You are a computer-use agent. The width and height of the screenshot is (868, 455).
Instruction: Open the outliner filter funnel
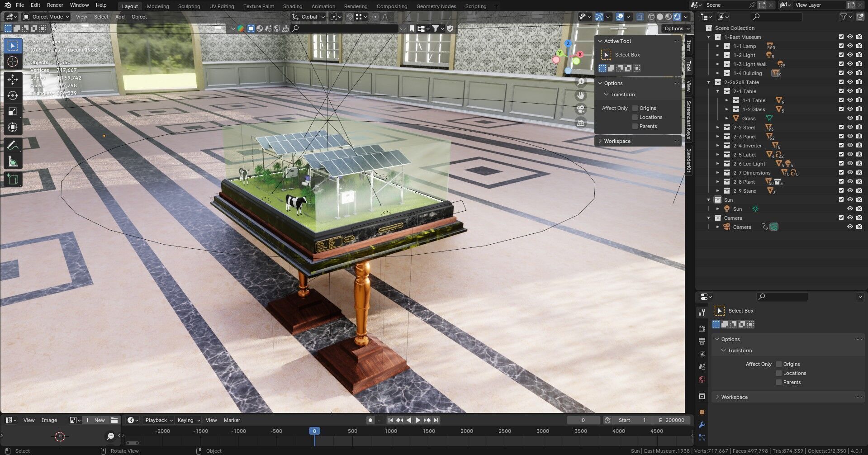point(844,17)
